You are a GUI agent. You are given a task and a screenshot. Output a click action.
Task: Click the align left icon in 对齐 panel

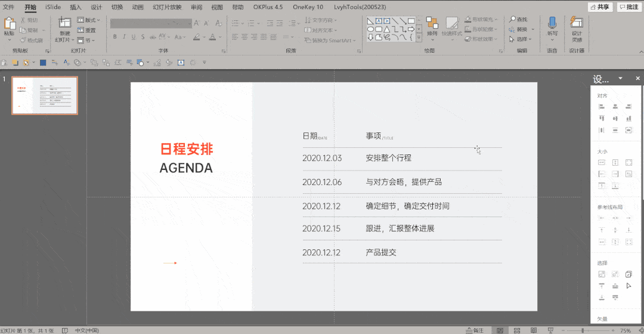coord(601,107)
